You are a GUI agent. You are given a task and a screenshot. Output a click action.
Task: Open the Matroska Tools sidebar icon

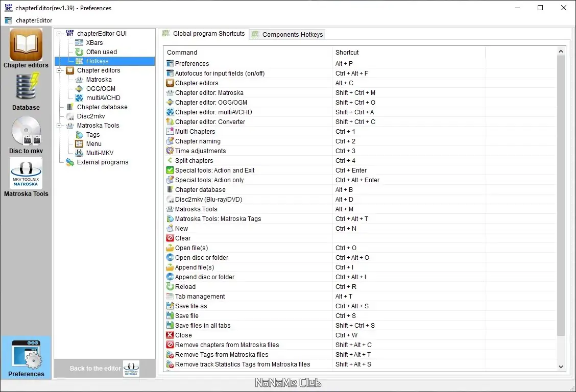tap(26, 173)
